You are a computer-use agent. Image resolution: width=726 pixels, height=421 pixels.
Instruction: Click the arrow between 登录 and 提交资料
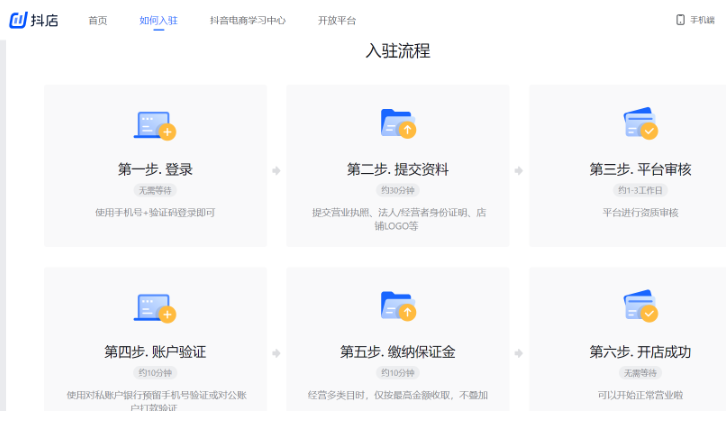pos(277,171)
